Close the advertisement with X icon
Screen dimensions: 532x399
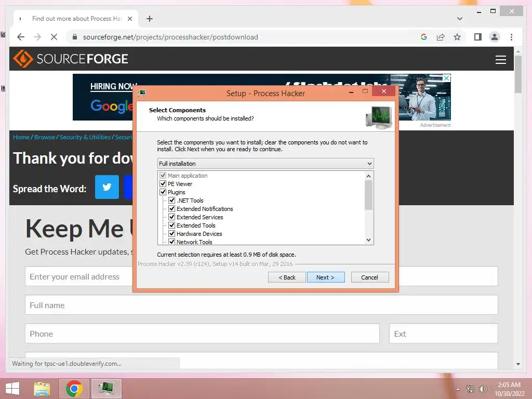point(447,78)
